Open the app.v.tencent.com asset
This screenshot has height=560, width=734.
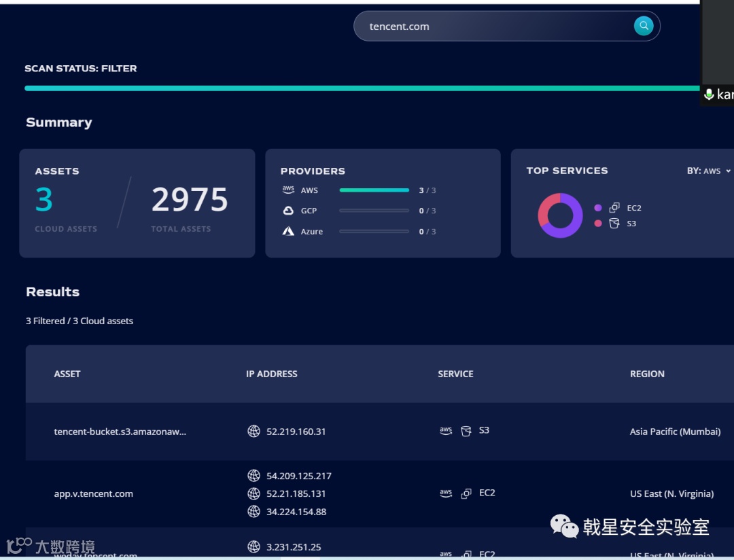pos(93,493)
